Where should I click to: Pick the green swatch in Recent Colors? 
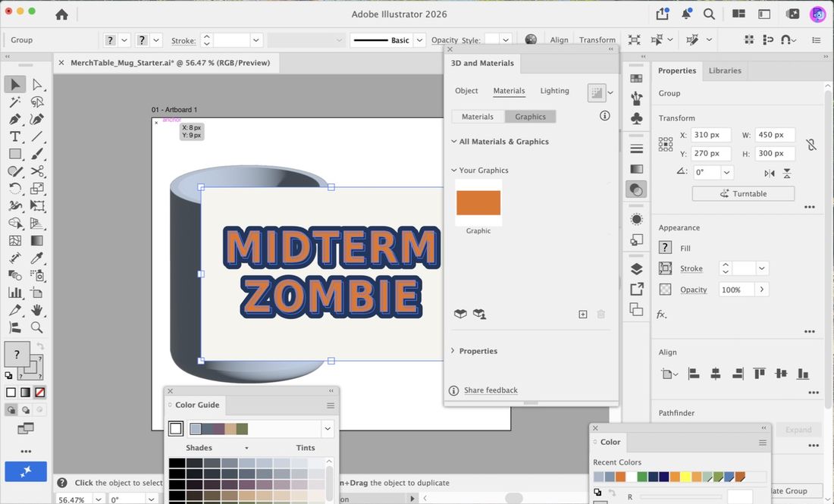point(642,477)
